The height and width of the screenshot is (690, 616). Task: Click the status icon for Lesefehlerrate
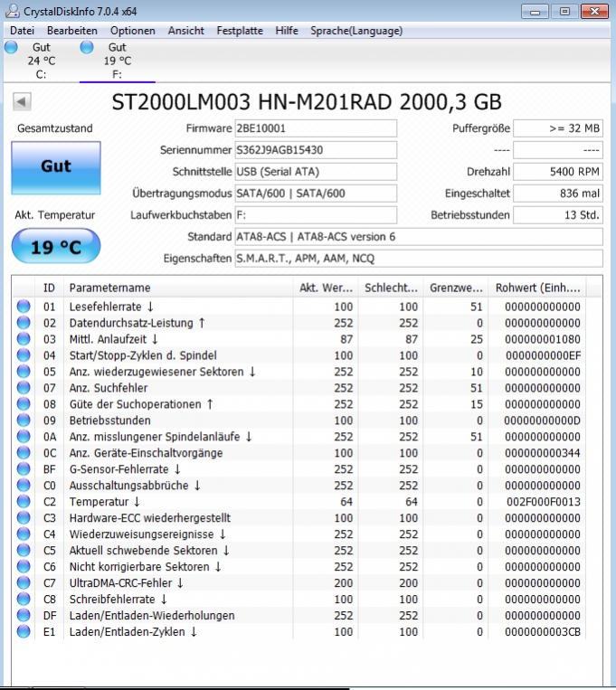click(24, 307)
